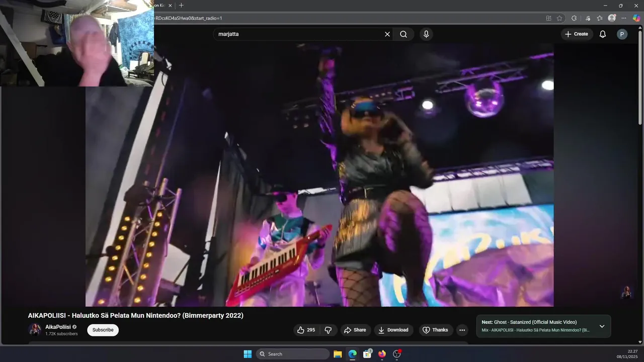The image size is (644, 362).
Task: Open more actions ellipsis under video
Action: [x=462, y=330]
